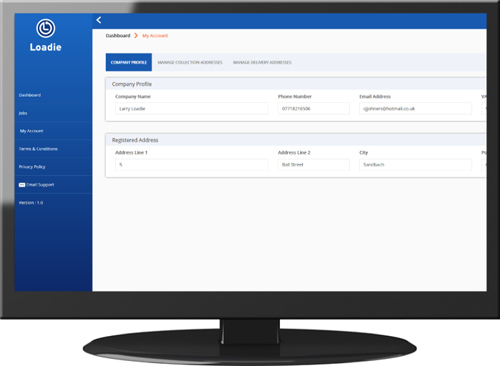Image resolution: width=500 pixels, height=366 pixels.
Task: Click the breadcrumb chevron separator
Action: point(136,36)
